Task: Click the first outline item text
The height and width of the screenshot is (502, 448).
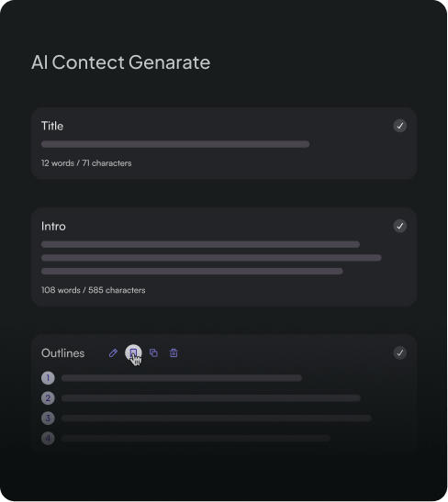Action: click(x=182, y=378)
